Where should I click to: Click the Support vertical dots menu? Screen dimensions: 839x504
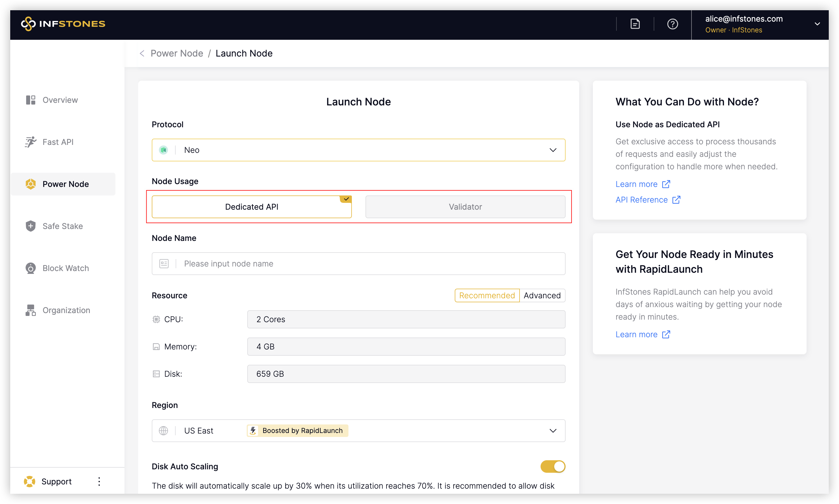click(x=99, y=481)
